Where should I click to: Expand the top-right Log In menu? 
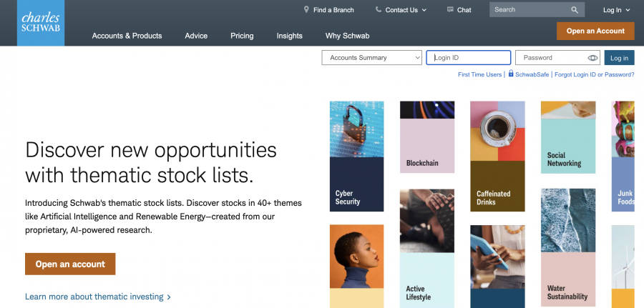616,10
